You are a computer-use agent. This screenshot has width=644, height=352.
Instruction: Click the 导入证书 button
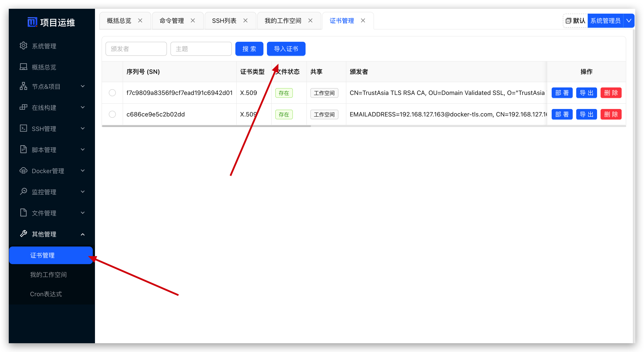(286, 49)
